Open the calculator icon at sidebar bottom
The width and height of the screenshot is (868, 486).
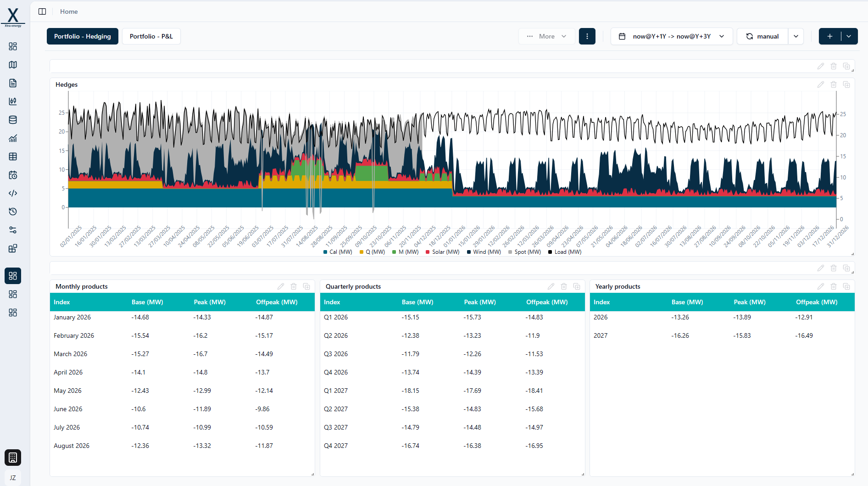pyautogui.click(x=13, y=458)
